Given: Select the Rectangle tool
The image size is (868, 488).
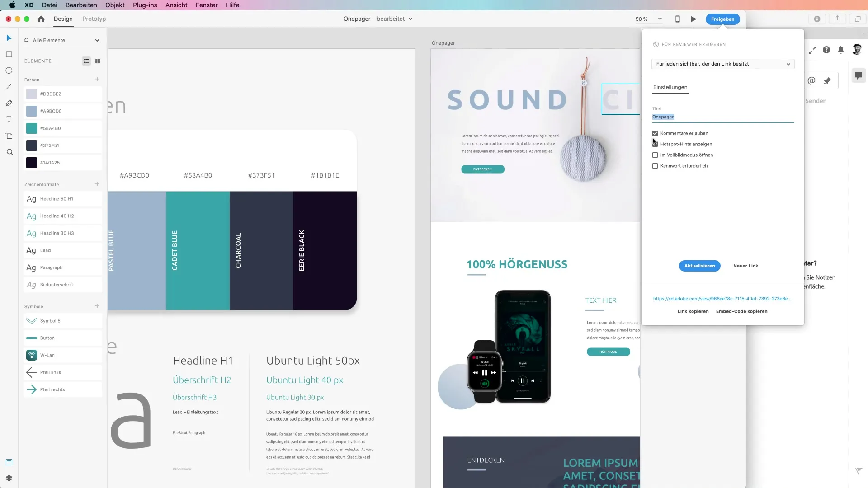Looking at the screenshot, I should pyautogui.click(x=9, y=54).
